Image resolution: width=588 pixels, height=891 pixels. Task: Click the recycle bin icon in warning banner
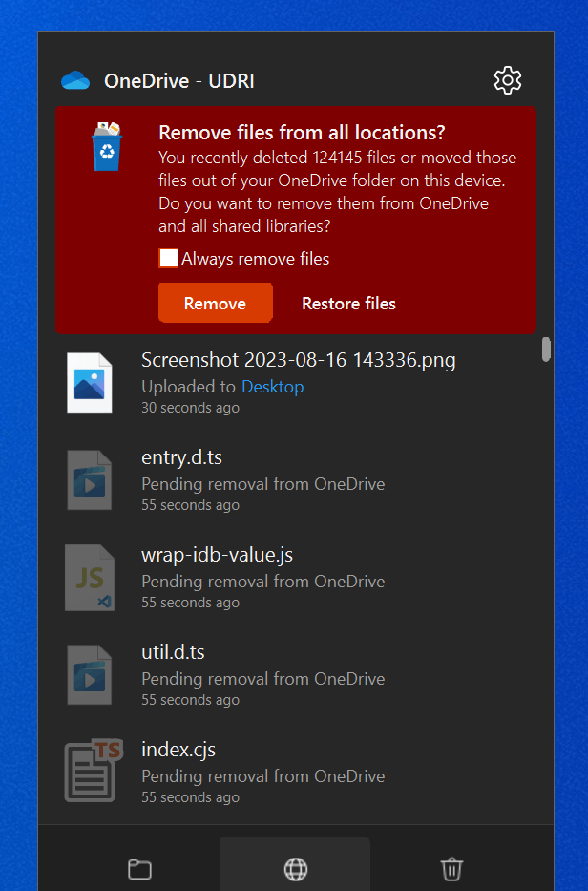(107, 147)
